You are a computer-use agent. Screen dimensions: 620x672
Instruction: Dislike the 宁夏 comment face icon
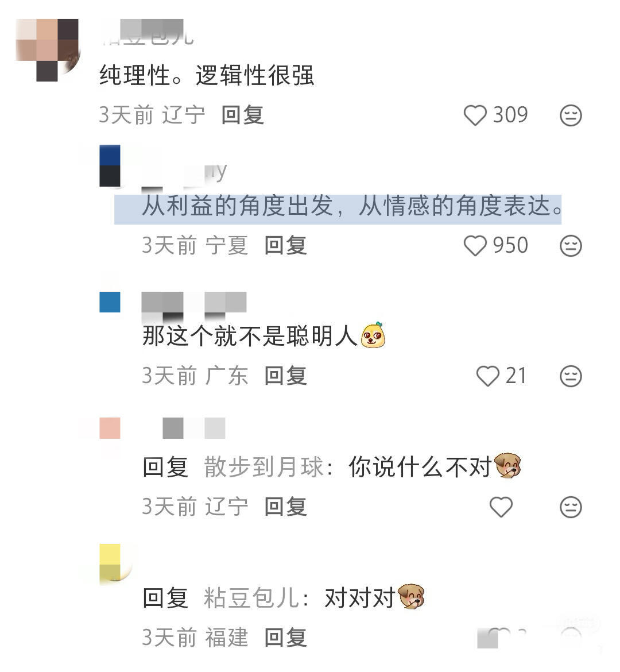coord(571,246)
